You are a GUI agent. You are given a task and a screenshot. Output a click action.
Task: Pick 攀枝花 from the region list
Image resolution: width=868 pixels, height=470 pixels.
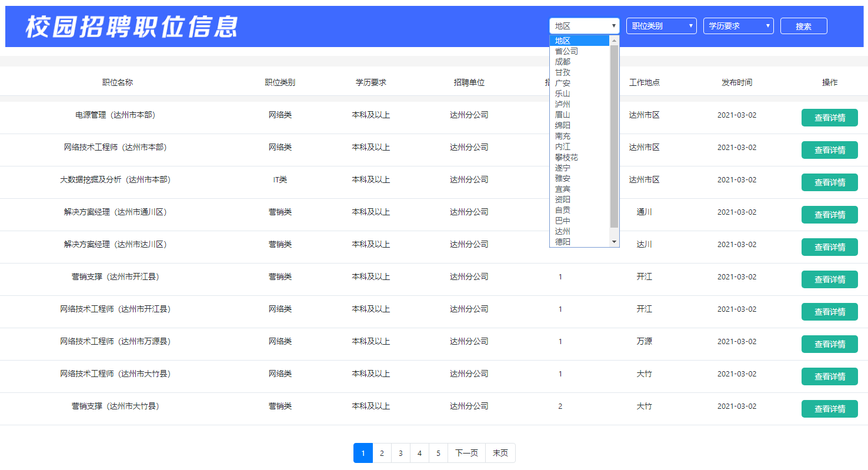pyautogui.click(x=580, y=157)
